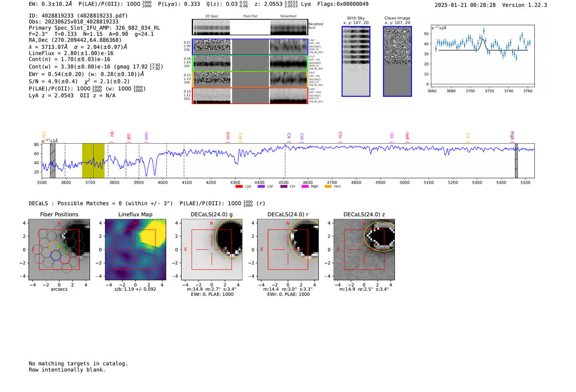Click the 'ID: 4028819233 (4028819233.pdf)' line
Image resolution: width=576 pixels, height=392 pixels.
pyautogui.click(x=78, y=16)
